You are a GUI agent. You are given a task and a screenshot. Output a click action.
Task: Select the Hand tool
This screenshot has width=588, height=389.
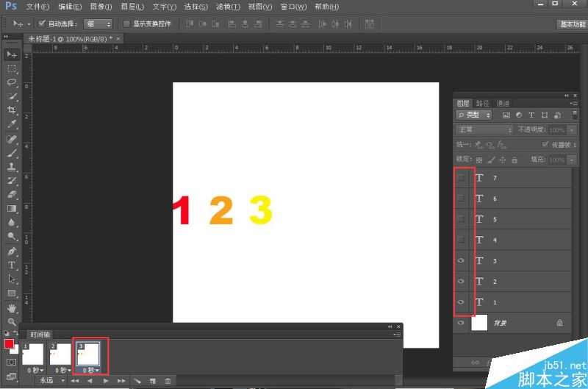(12, 308)
